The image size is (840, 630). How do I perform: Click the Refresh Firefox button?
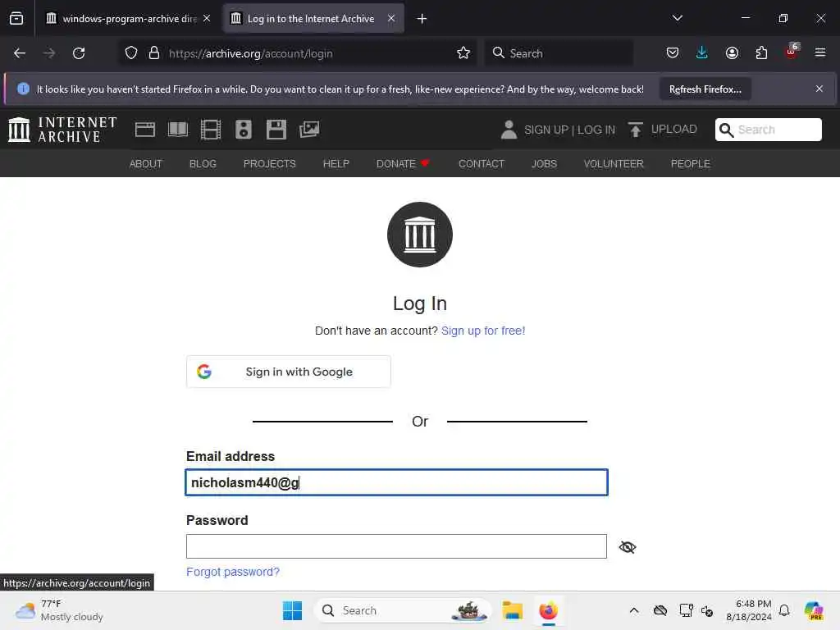[705, 89]
